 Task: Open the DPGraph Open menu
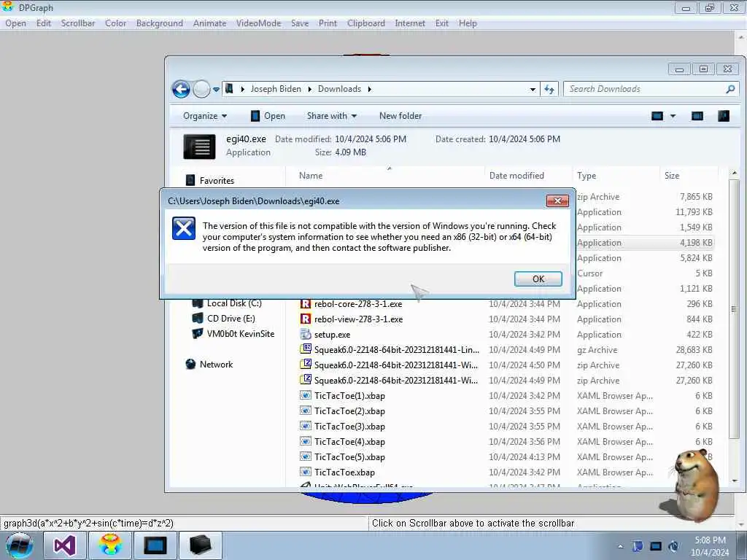[16, 23]
